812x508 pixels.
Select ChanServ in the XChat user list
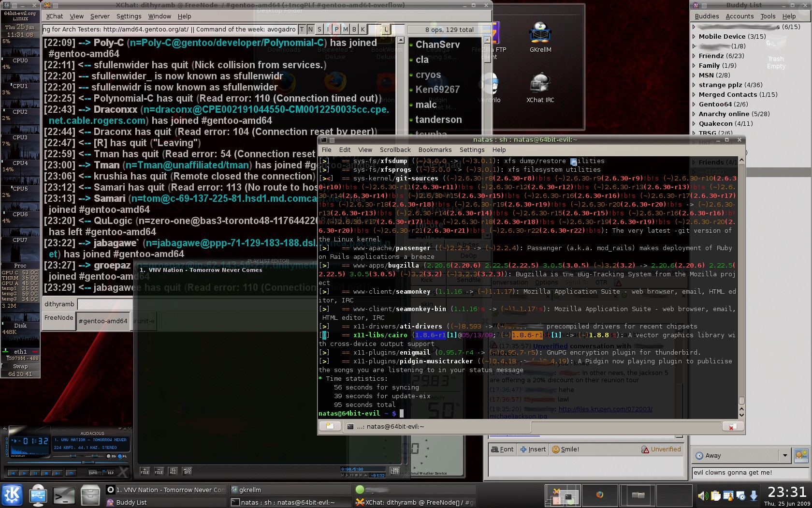[437, 45]
